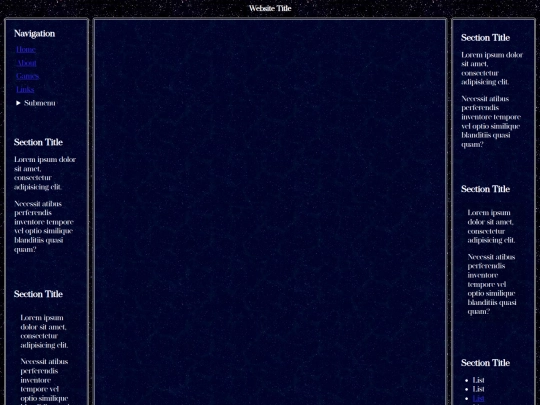Click the Section Title heading above the bullet list
The width and height of the screenshot is (540, 405).
tap(485, 363)
